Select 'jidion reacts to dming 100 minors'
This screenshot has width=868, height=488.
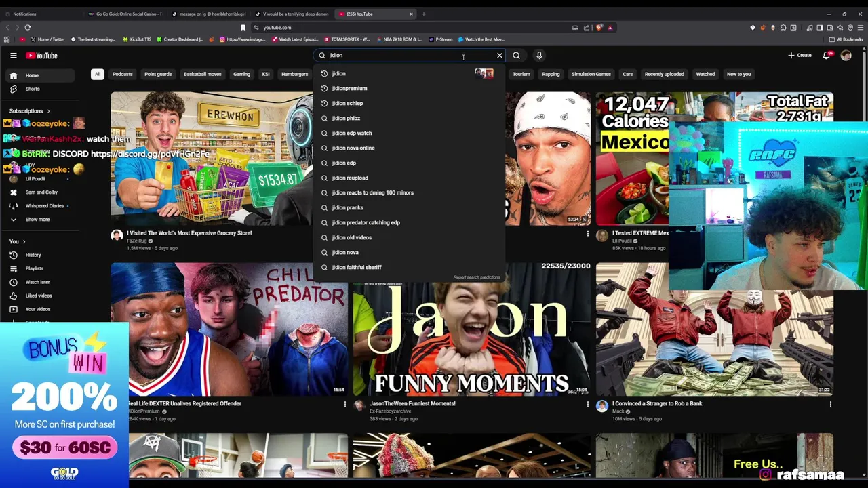click(409, 192)
